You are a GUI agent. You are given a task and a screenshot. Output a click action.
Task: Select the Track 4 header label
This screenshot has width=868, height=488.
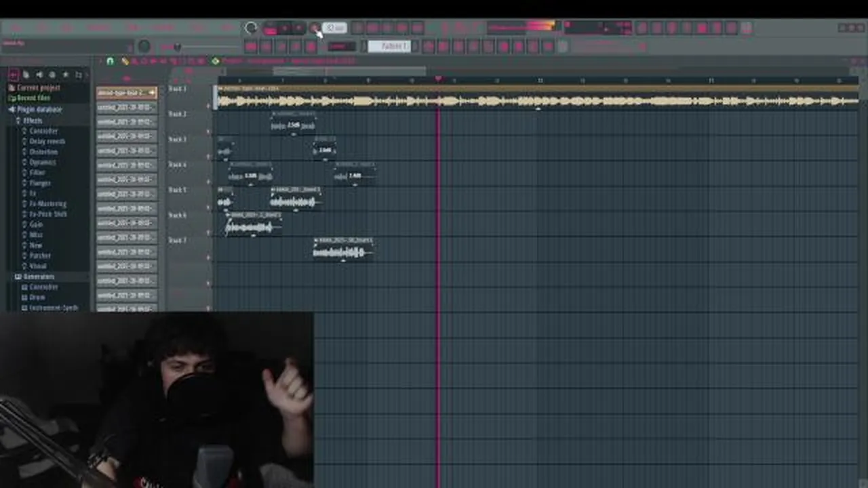coord(177,165)
